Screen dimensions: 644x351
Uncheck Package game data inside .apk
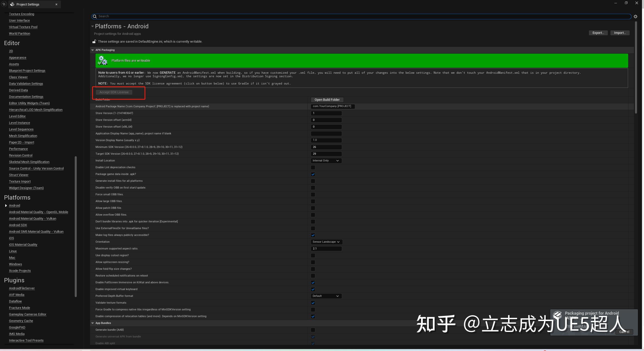point(313,174)
